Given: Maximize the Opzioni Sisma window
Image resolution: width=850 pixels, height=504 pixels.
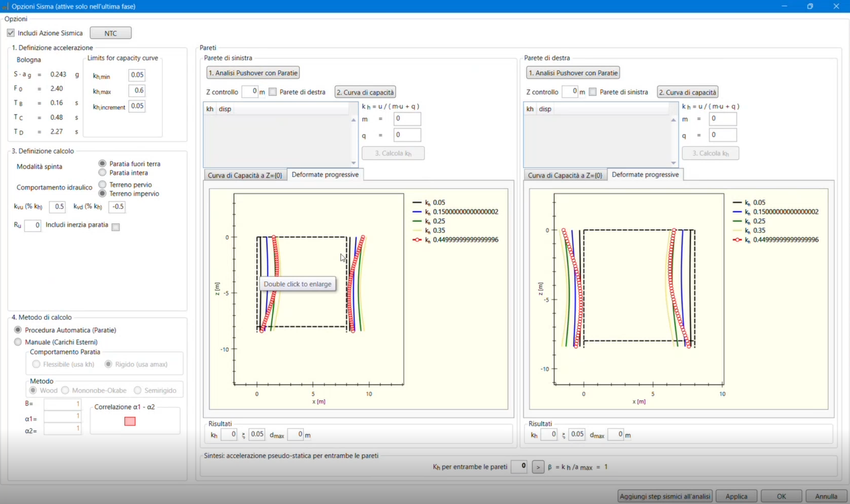Looking at the screenshot, I should [810, 6].
